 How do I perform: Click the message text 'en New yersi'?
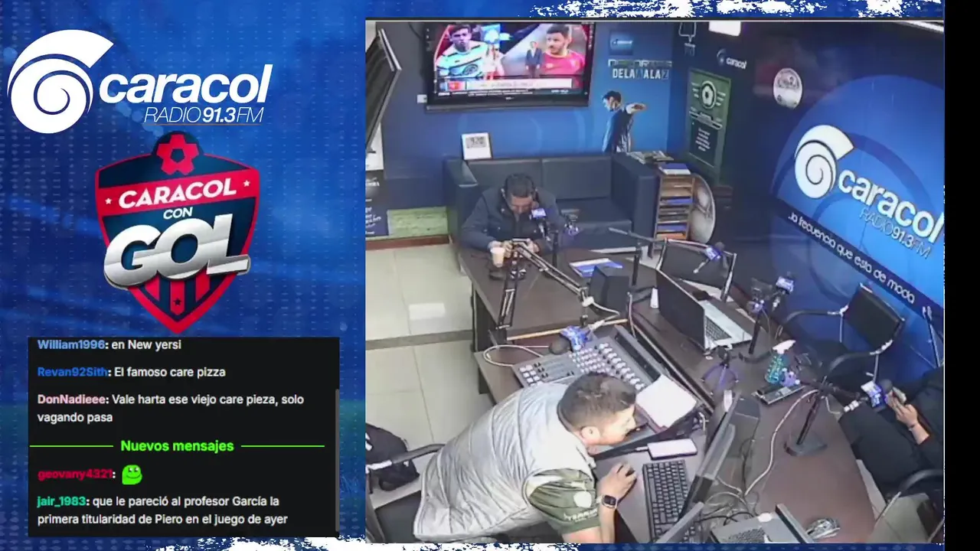[146, 345]
